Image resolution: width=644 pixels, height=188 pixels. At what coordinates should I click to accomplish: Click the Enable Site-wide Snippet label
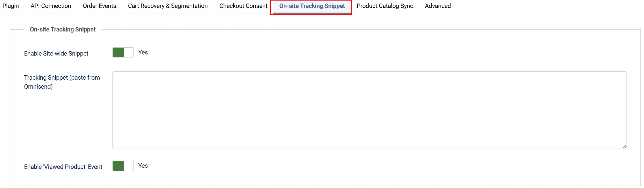click(x=56, y=54)
